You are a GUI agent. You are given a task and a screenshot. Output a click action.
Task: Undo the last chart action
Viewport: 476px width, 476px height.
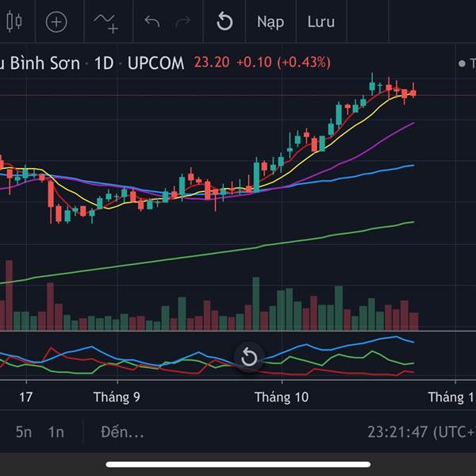coord(152,21)
